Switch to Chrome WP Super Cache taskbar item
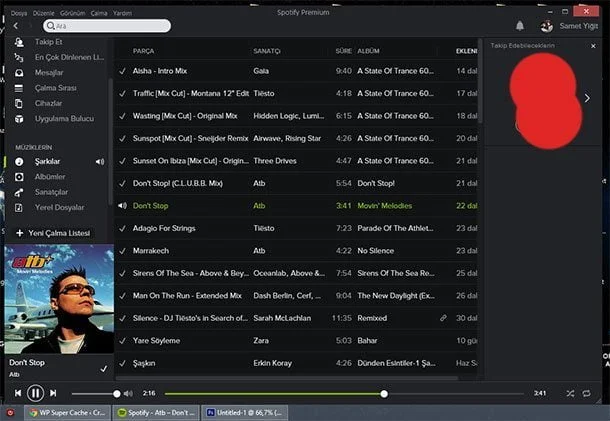 pyautogui.click(x=68, y=412)
